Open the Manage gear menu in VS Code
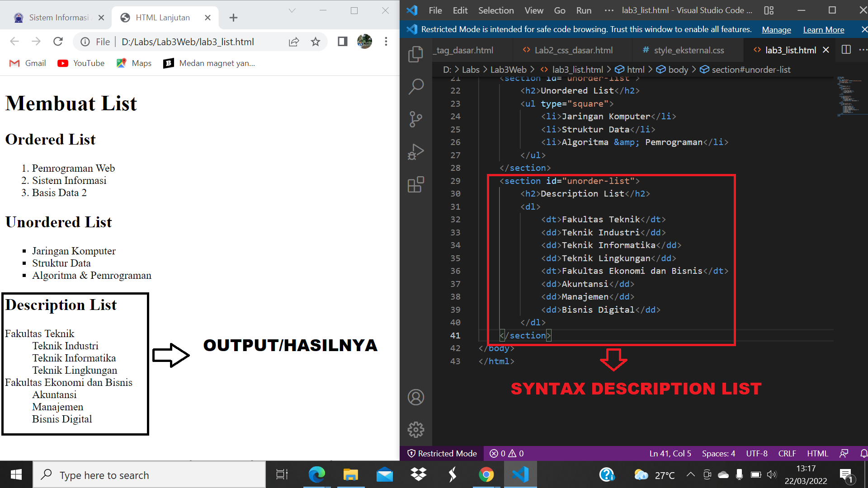This screenshot has width=868, height=488. pyautogui.click(x=415, y=430)
